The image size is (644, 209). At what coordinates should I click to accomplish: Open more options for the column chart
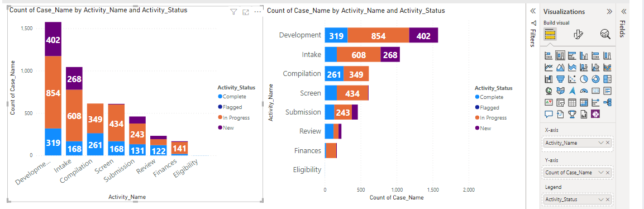pos(257,12)
